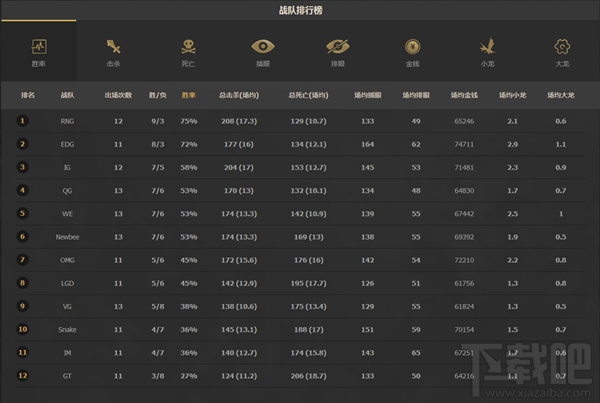Click rank badge number 9

point(23,306)
